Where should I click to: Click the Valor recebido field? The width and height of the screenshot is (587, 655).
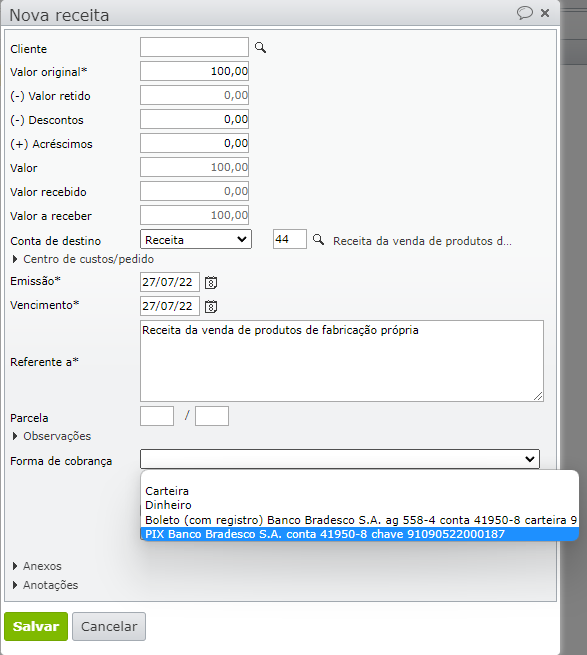[x=194, y=191]
